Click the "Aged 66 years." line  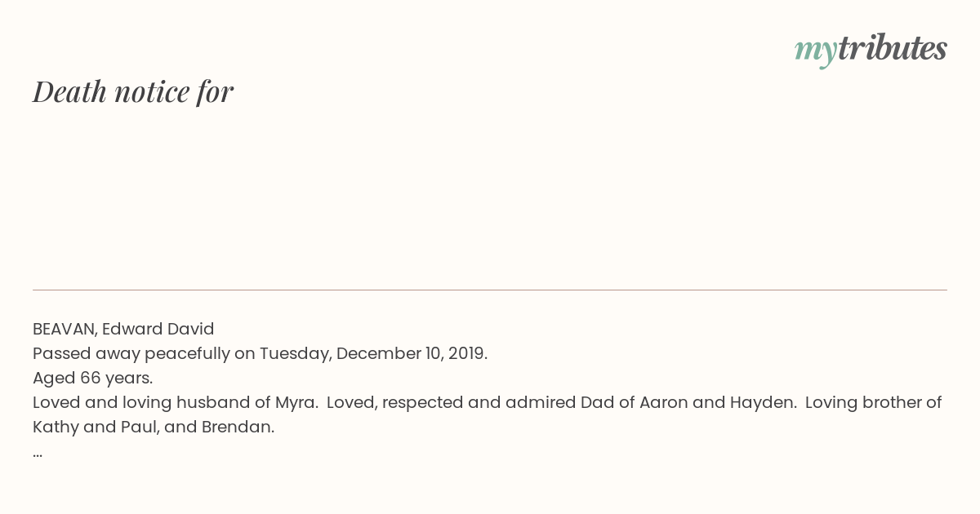(x=92, y=379)
